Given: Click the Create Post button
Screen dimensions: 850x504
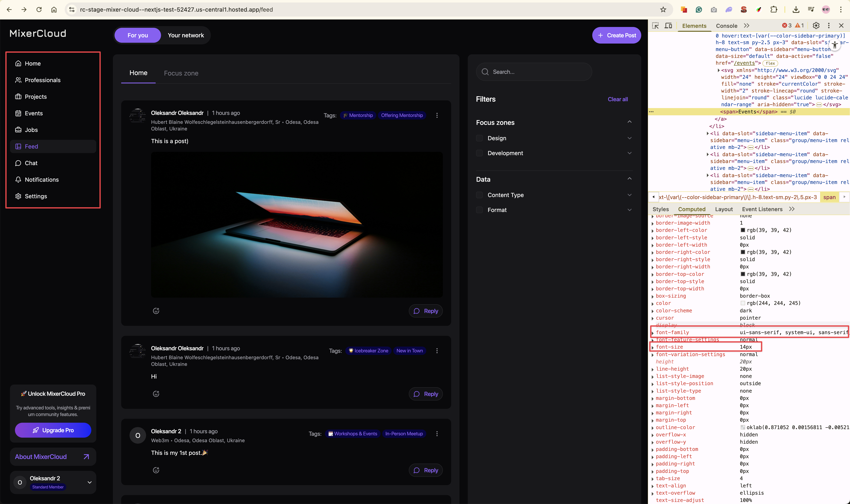Looking at the screenshot, I should 617,35.
